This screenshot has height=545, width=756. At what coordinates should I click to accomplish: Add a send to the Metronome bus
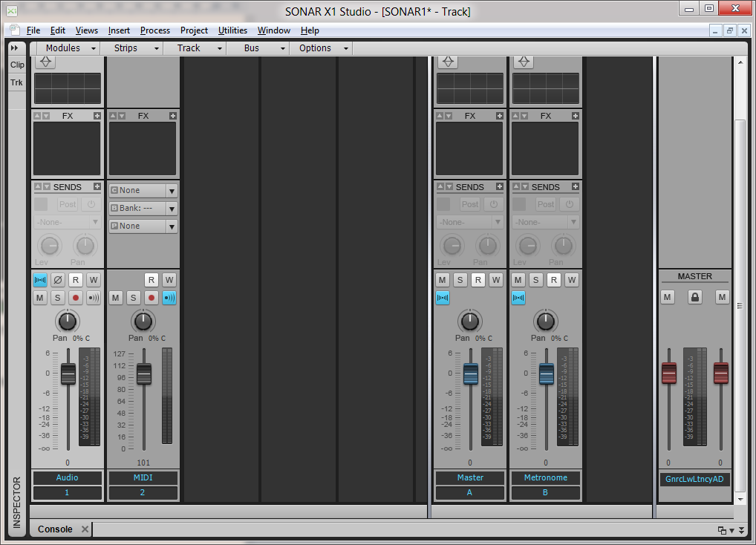pyautogui.click(x=576, y=186)
